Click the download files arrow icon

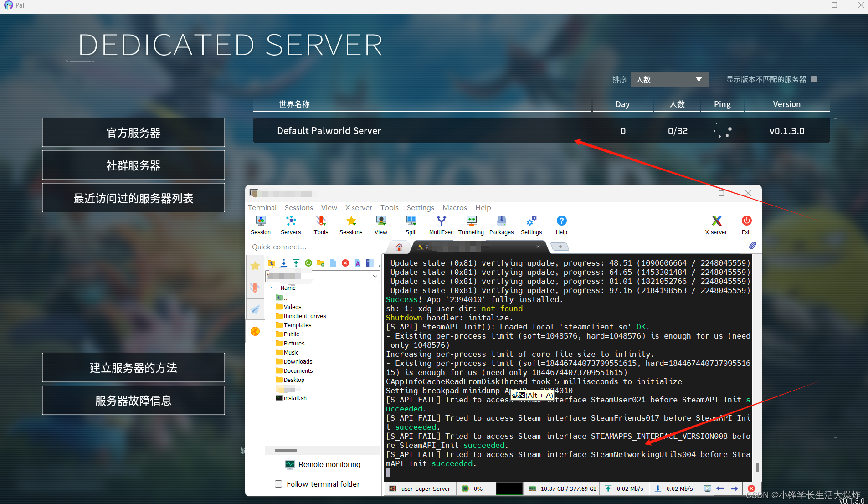point(284,263)
